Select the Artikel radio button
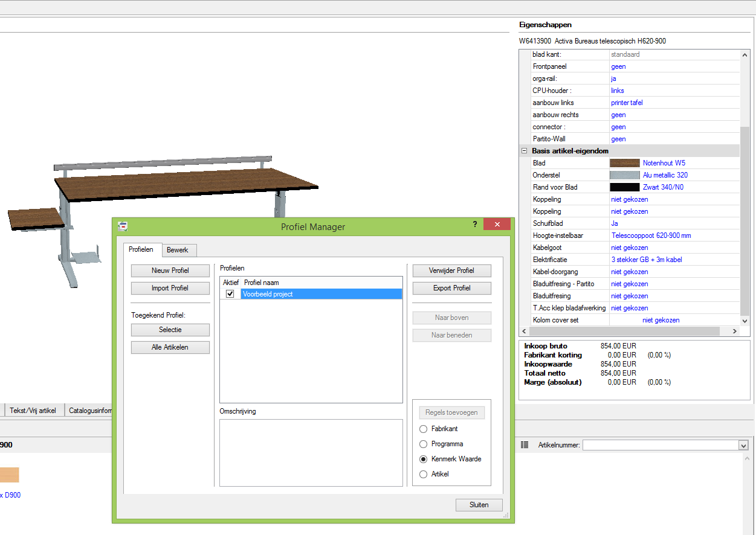This screenshot has width=756, height=535. [x=423, y=474]
